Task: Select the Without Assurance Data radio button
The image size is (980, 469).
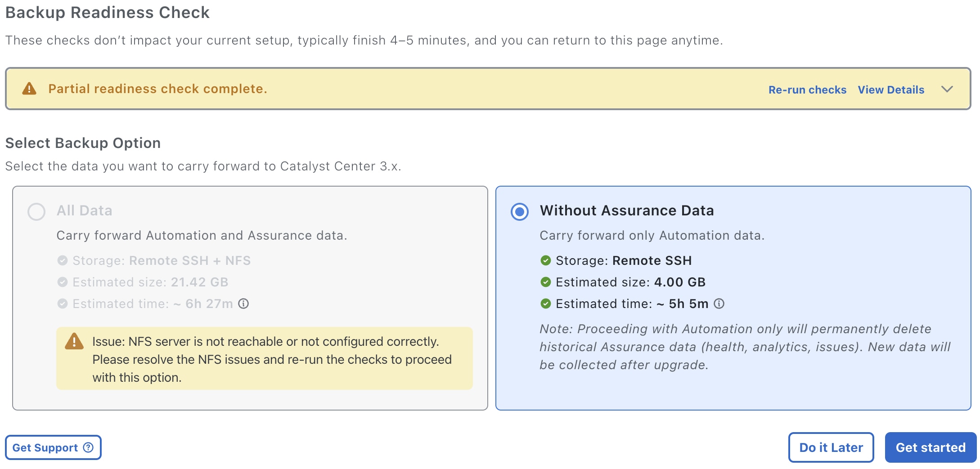Action: coord(520,211)
